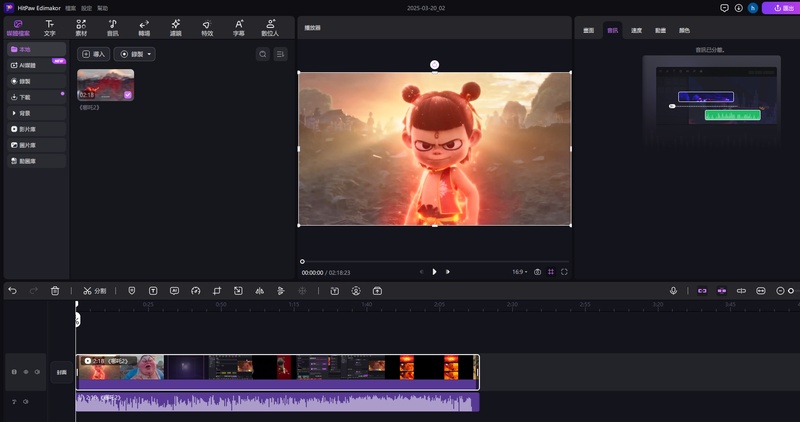
Task: Enter fullscreen preview mode
Action: (565, 271)
